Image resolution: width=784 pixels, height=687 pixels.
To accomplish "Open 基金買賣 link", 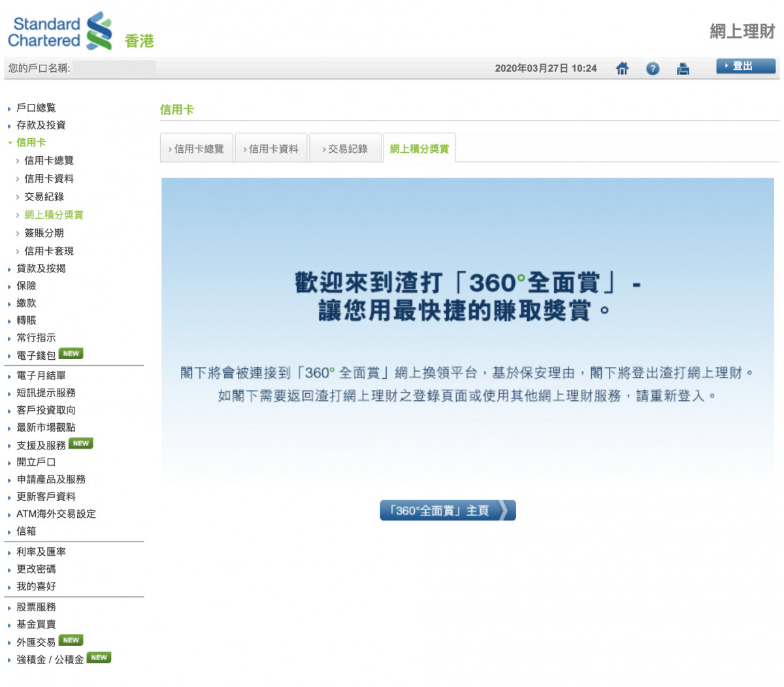I will click(x=36, y=624).
